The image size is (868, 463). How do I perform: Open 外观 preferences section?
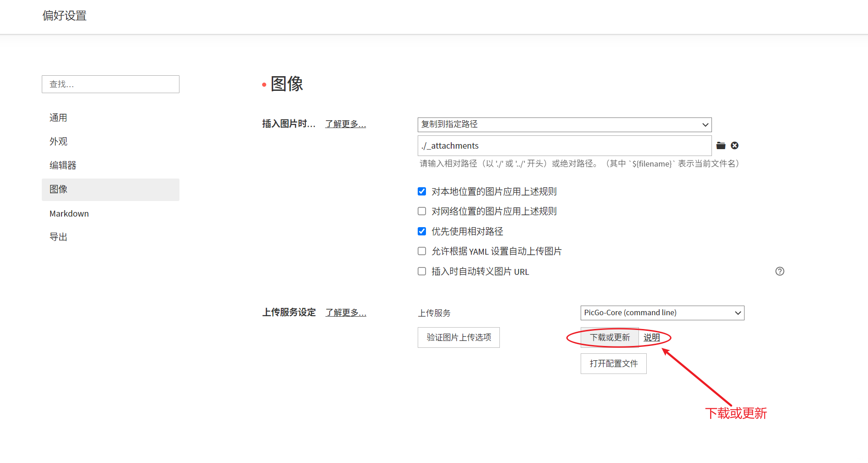111,141
